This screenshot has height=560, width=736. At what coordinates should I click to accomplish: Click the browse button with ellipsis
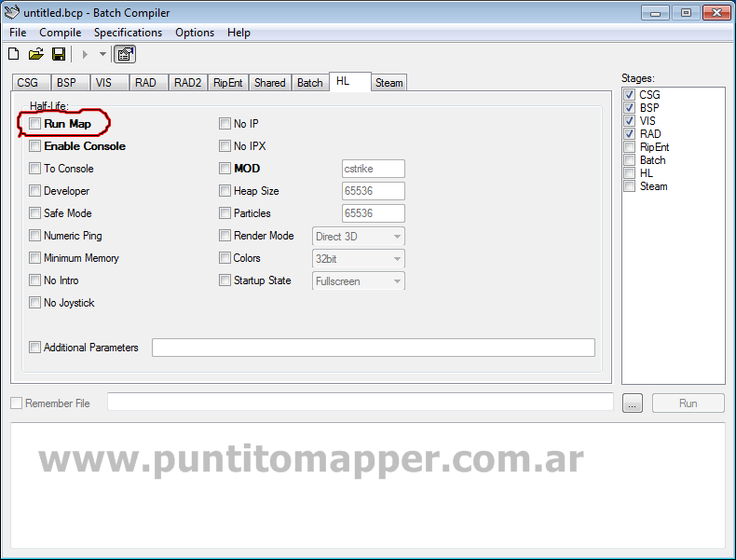[x=633, y=403]
